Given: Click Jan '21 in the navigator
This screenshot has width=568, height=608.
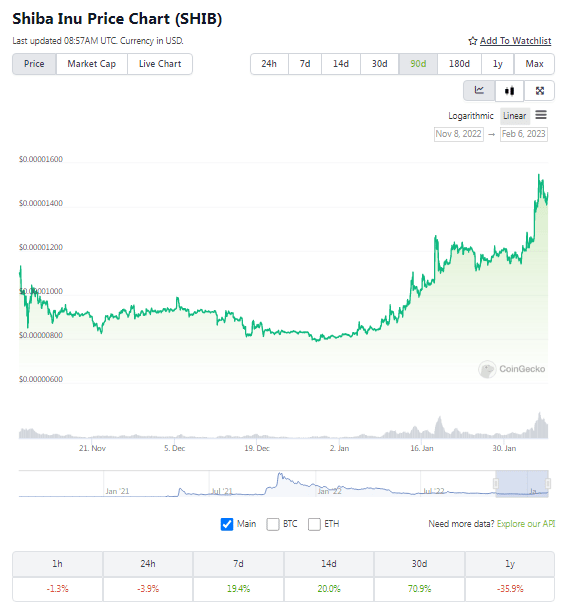Looking at the screenshot, I should pos(117,491).
